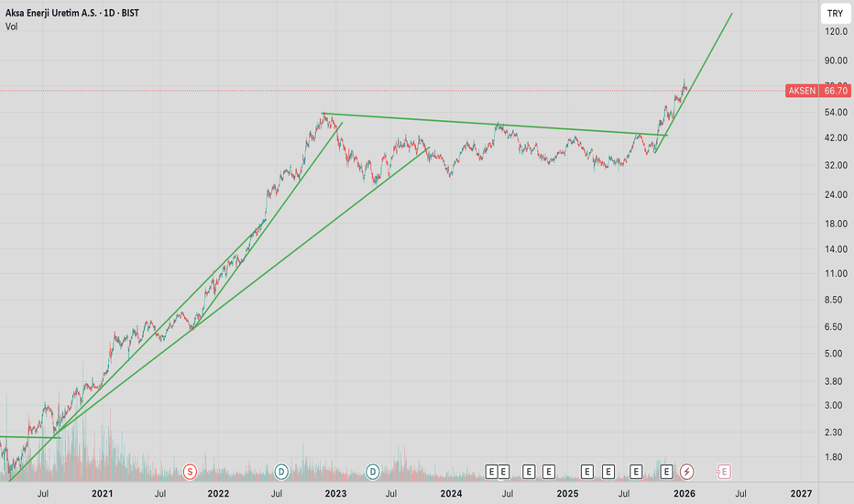The height and width of the screenshot is (504, 854).
Task: Click the 18.00 price axis label
Action: tap(836, 224)
